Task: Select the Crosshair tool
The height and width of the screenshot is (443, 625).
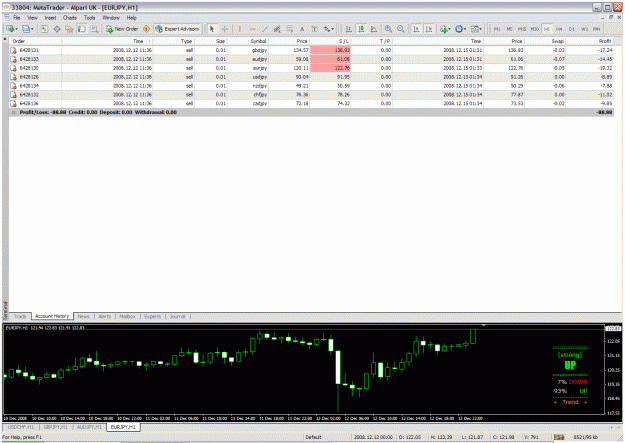Action: coord(224,29)
